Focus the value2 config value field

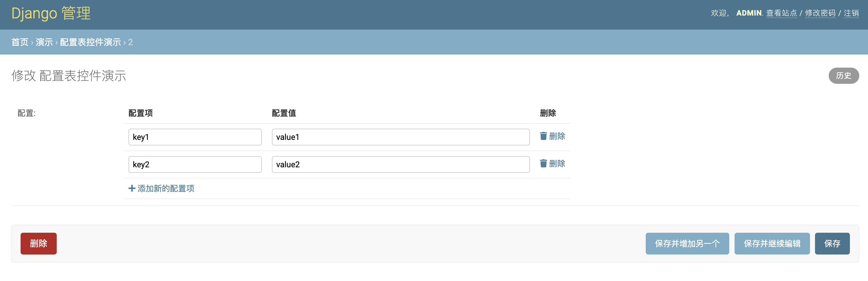pyautogui.click(x=400, y=164)
